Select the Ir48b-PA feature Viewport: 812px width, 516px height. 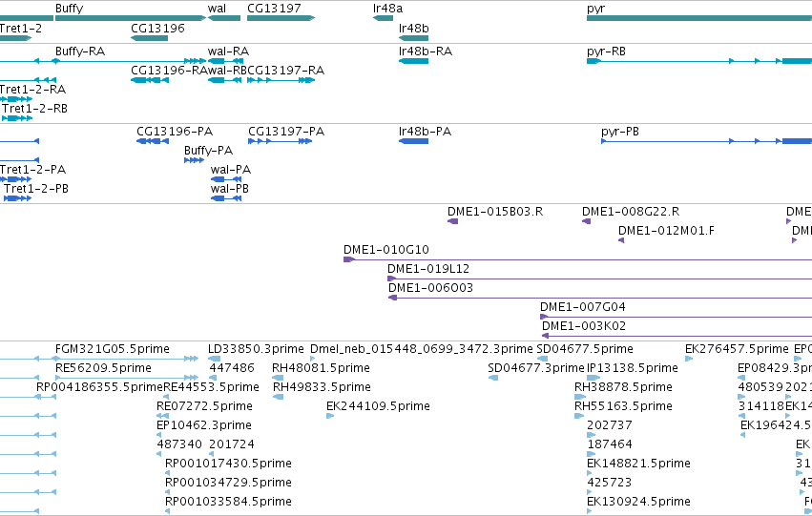pyautogui.click(x=413, y=141)
